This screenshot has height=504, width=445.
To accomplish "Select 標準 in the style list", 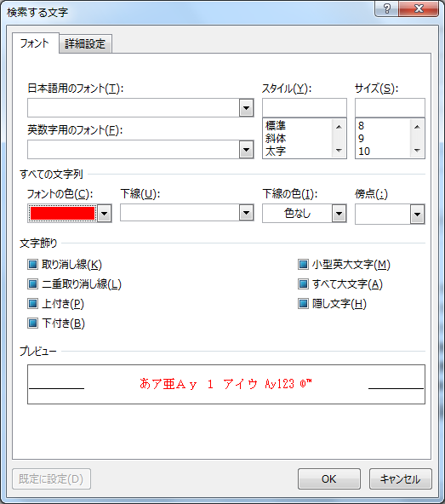I will click(x=276, y=125).
